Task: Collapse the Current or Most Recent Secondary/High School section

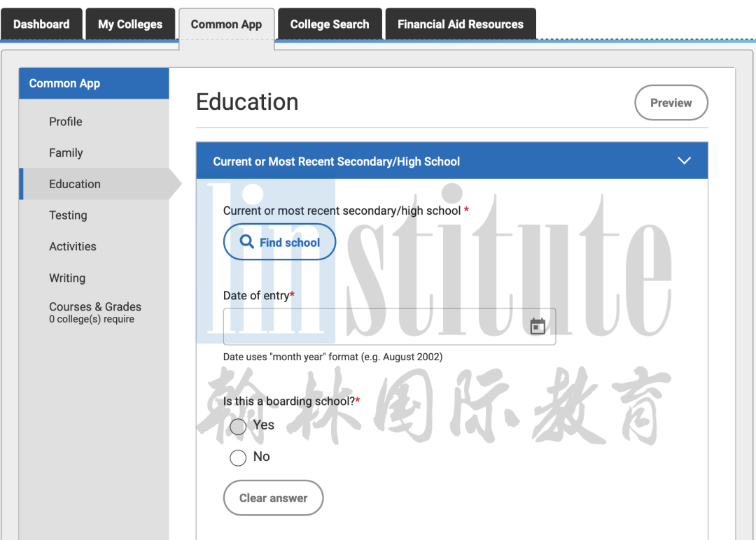Action: coord(684,161)
